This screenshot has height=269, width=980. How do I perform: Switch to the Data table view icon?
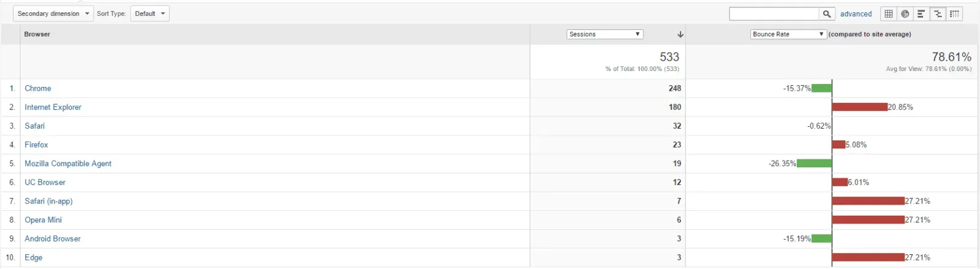(888, 14)
